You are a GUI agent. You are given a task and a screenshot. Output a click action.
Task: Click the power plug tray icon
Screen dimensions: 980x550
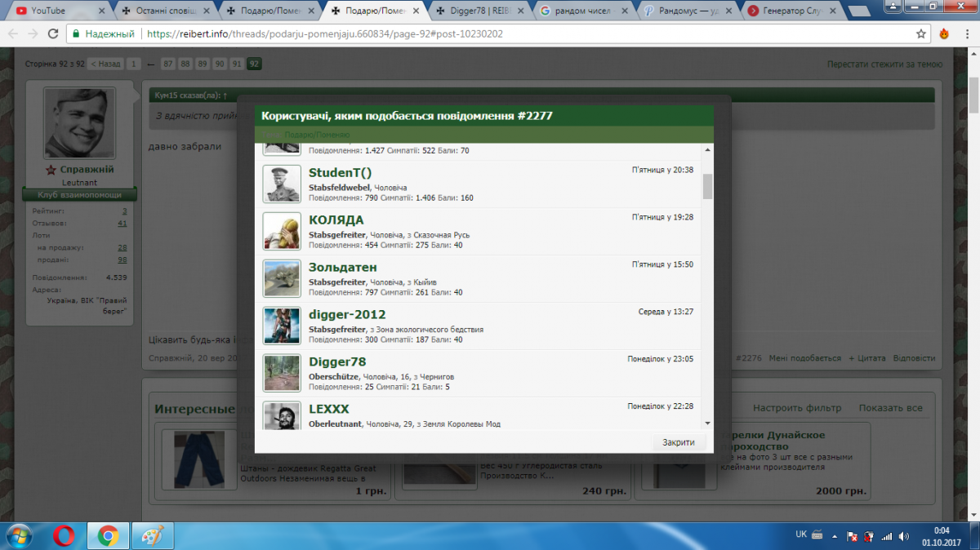(x=869, y=536)
